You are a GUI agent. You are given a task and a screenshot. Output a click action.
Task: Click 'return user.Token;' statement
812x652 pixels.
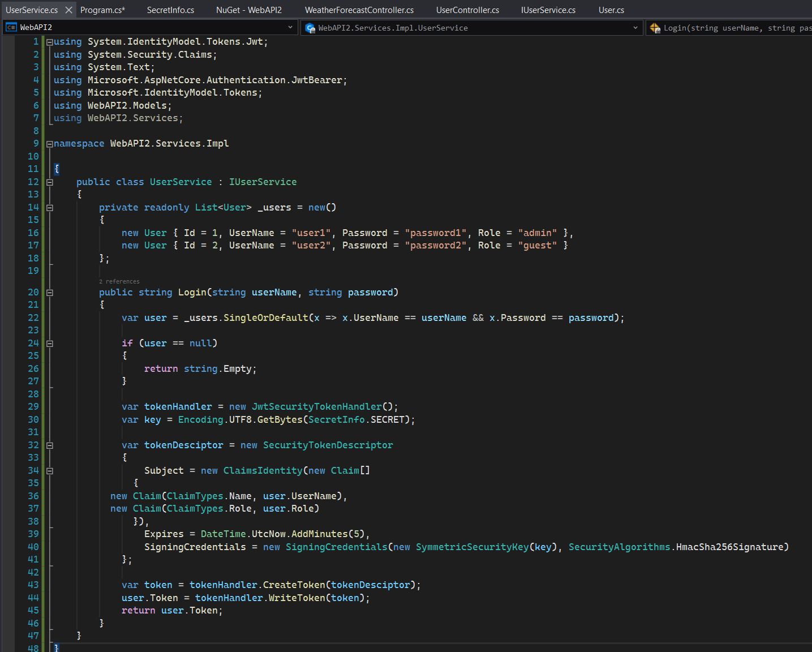click(x=172, y=610)
